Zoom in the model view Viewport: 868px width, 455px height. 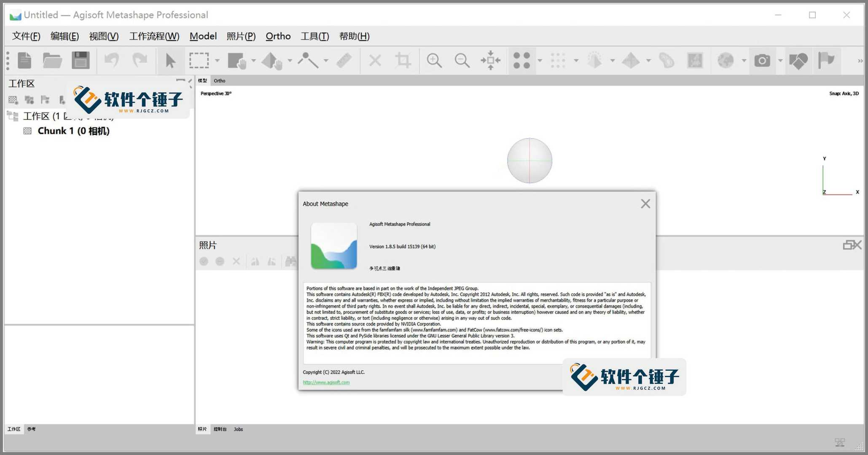[x=434, y=61]
